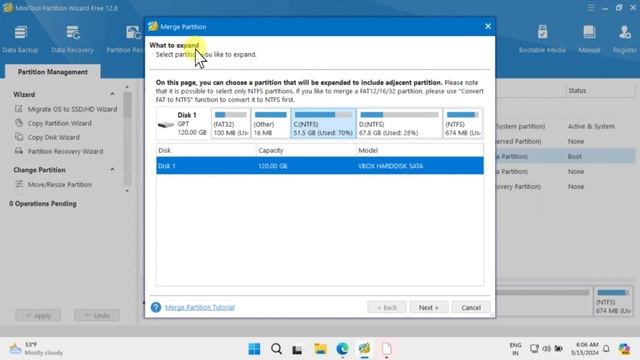Select the Disk 1 row in table
Image resolution: width=640 pixels, height=360 pixels.
coord(320,166)
